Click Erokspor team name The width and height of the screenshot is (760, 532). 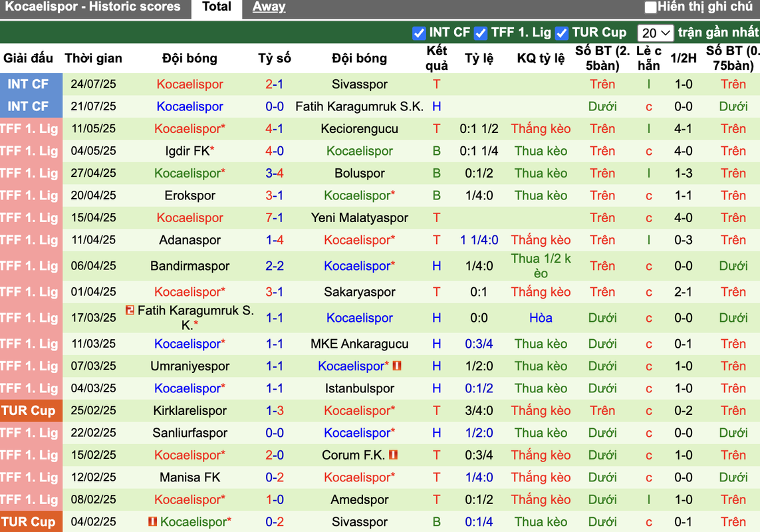pyautogui.click(x=190, y=196)
